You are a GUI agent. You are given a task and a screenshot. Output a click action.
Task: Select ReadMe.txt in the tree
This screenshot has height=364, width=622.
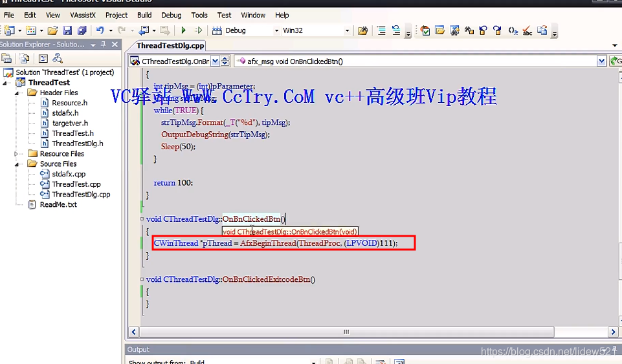[x=58, y=205]
